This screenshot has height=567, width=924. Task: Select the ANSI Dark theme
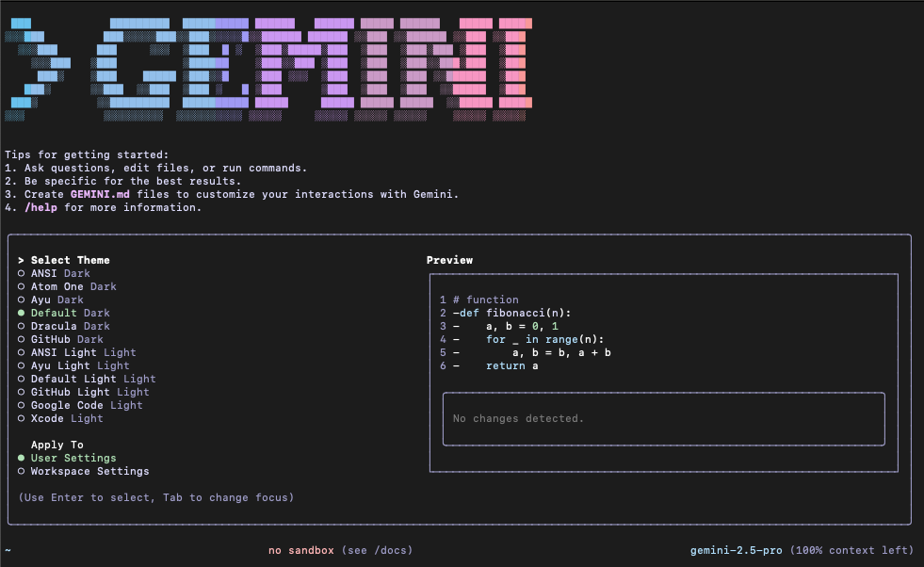[x=55, y=273]
